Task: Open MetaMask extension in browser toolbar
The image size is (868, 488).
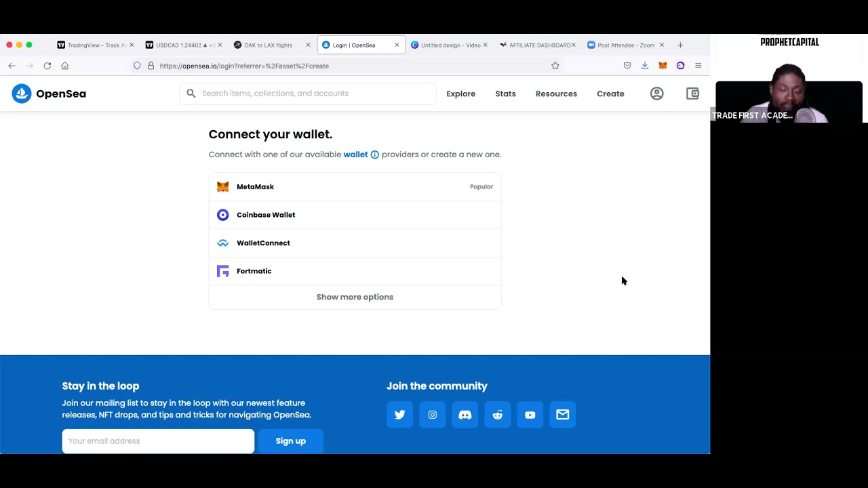Action: 663,66
